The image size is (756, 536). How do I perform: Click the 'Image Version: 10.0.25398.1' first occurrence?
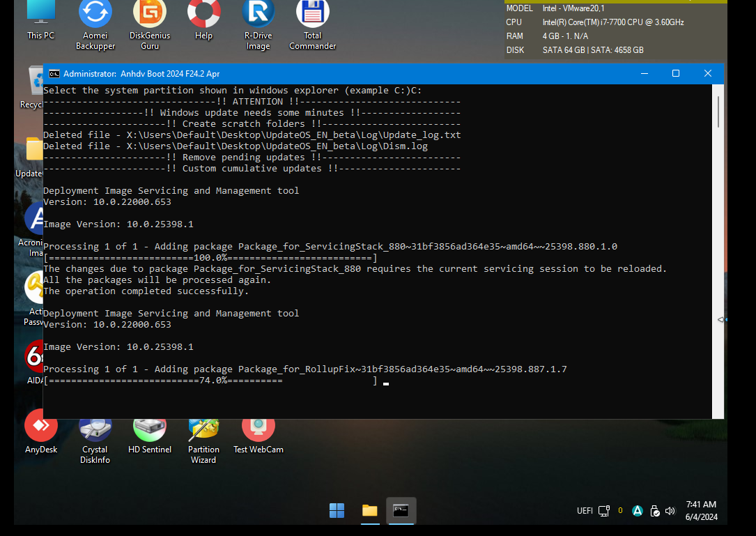118,224
